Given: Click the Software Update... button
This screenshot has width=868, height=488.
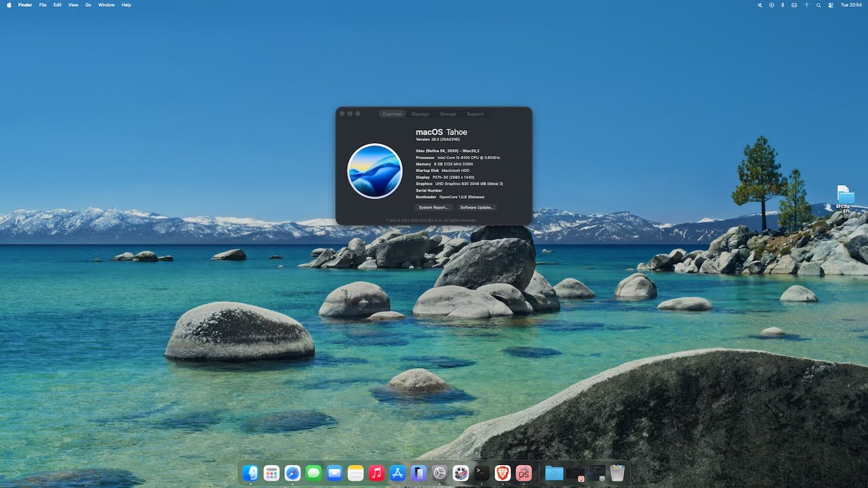Looking at the screenshot, I should coord(477,207).
